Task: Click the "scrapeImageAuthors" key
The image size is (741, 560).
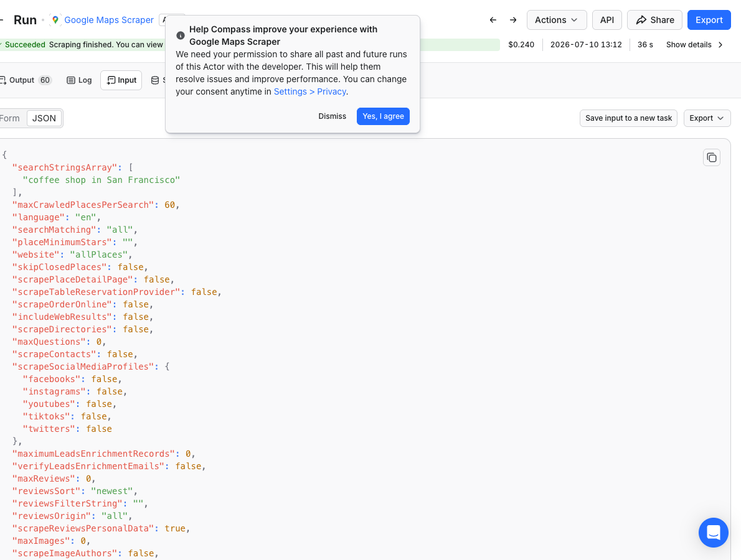Action: tap(65, 553)
